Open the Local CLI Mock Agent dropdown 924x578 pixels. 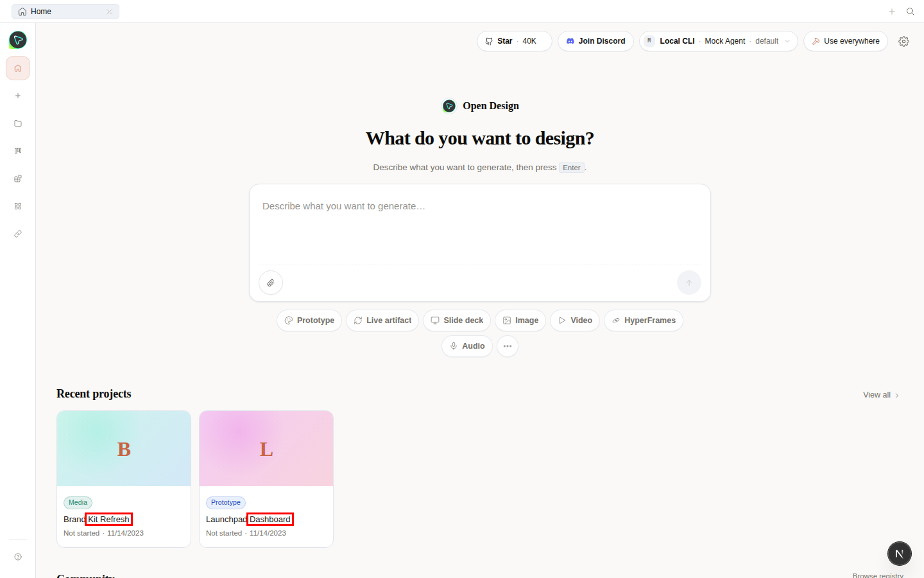(x=719, y=41)
